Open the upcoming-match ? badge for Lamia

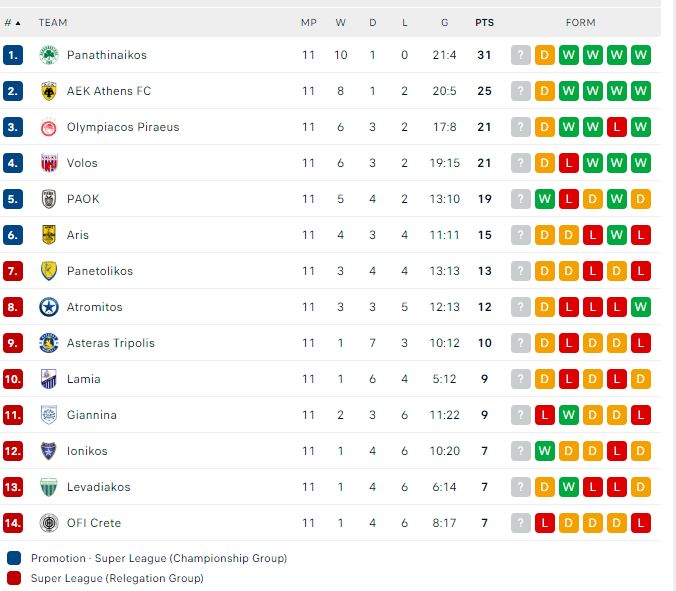521,379
